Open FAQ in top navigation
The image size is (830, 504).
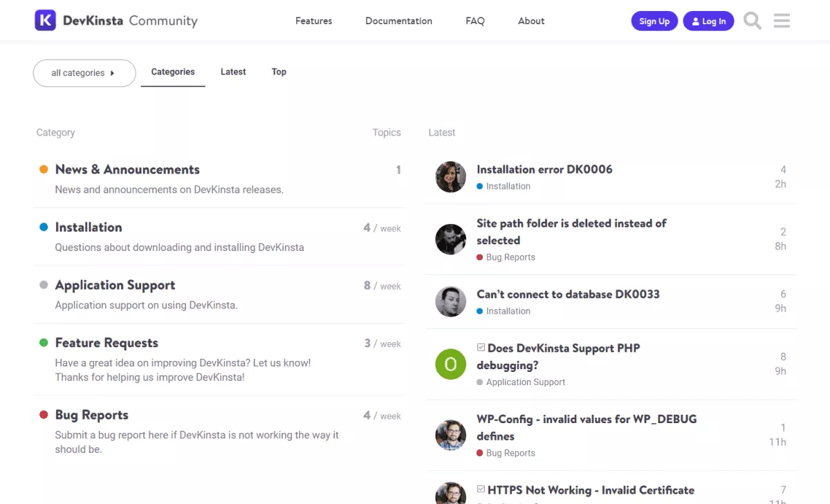coord(475,21)
